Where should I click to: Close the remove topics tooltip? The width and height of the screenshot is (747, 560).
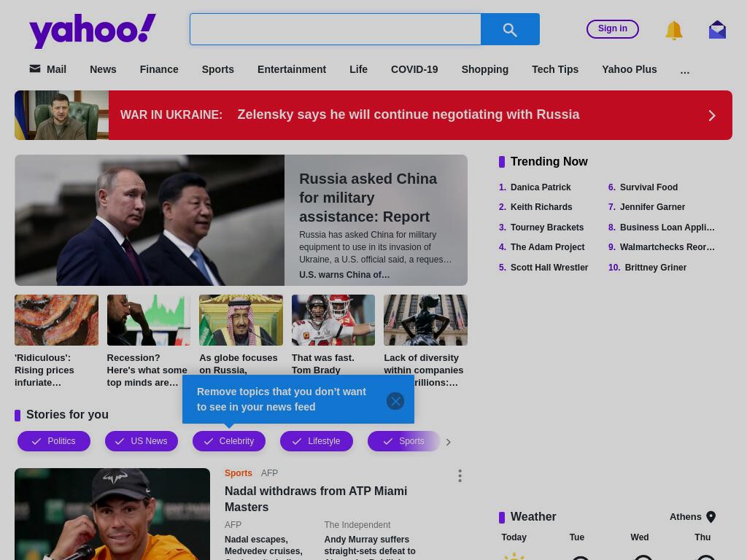pyautogui.click(x=395, y=401)
